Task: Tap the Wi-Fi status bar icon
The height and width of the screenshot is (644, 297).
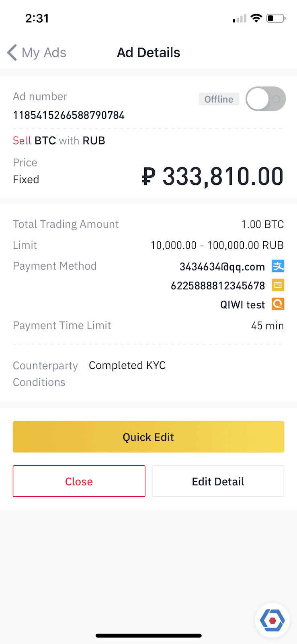Action: click(x=256, y=18)
